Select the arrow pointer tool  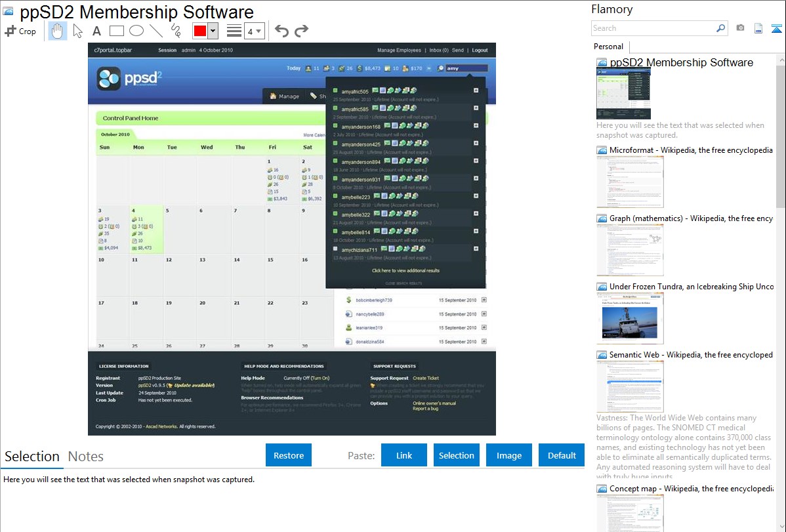(x=78, y=31)
